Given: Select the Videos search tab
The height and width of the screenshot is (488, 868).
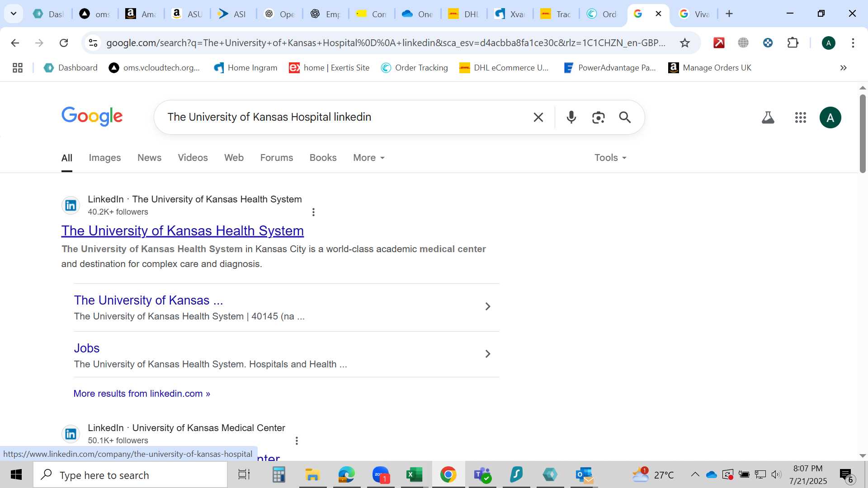Looking at the screenshot, I should (x=193, y=158).
